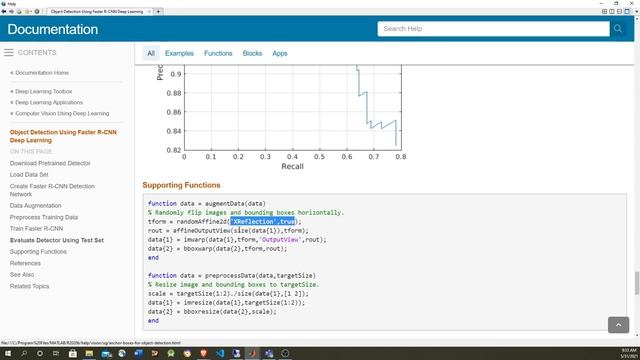The image size is (640, 360).
Task: Jump to Download Pretrained Detector section
Action: click(x=50, y=163)
